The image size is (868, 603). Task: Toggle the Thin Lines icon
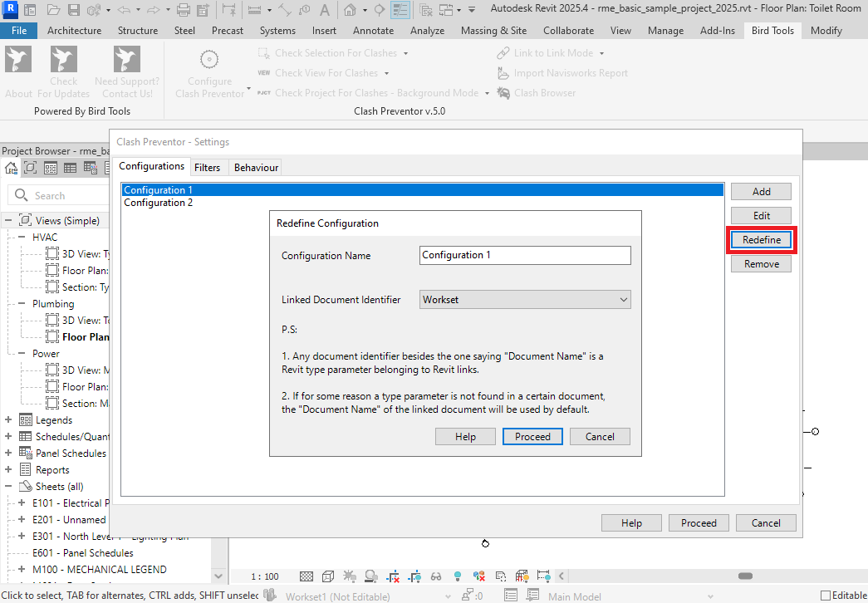click(x=400, y=9)
